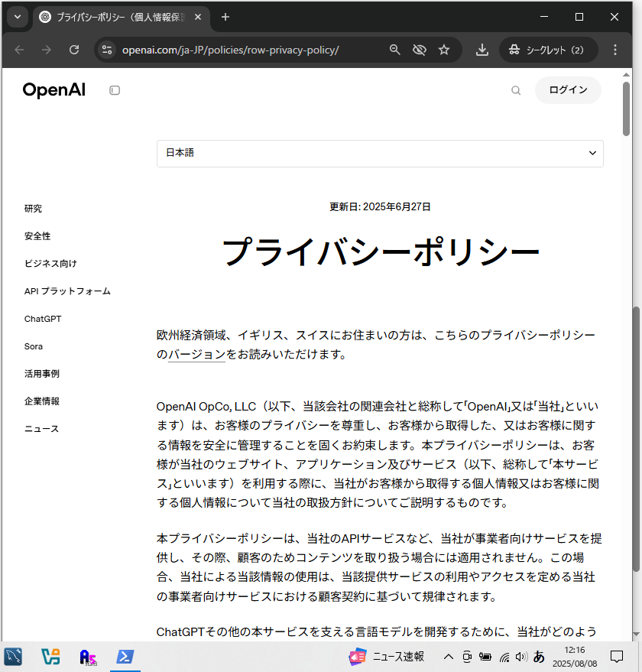Click the シークレット (2) incognito button
642x672 pixels.
[x=548, y=50]
